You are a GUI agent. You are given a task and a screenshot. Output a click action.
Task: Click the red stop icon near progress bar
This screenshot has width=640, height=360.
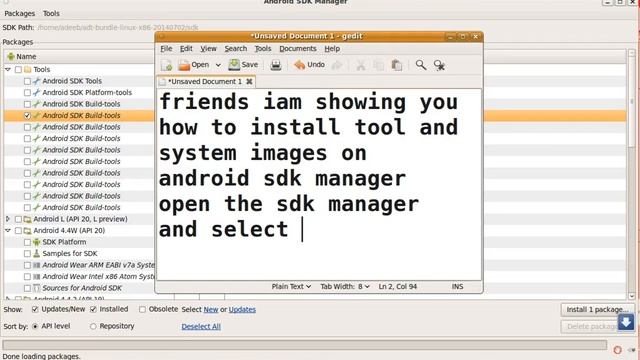(x=618, y=350)
